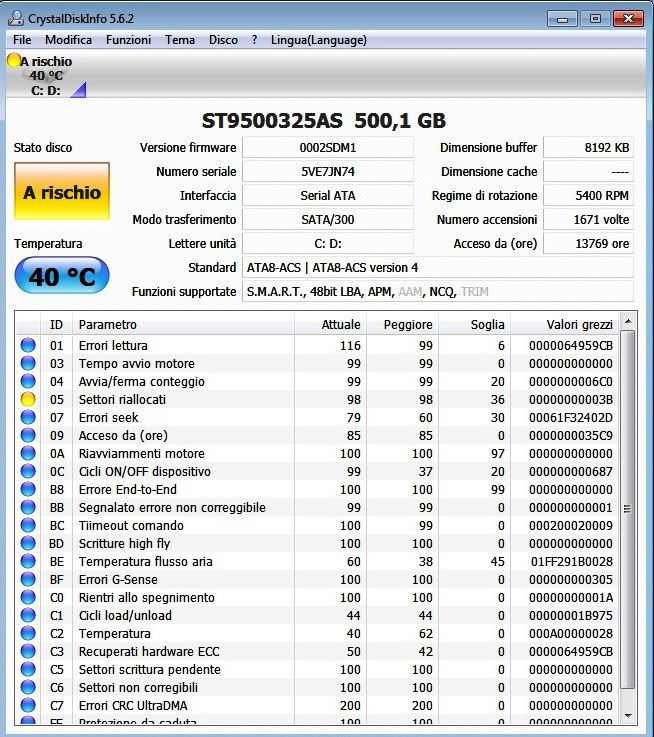Click the yellow A rischio health status button
Viewport: 654px width, 737px height.
[x=62, y=192]
